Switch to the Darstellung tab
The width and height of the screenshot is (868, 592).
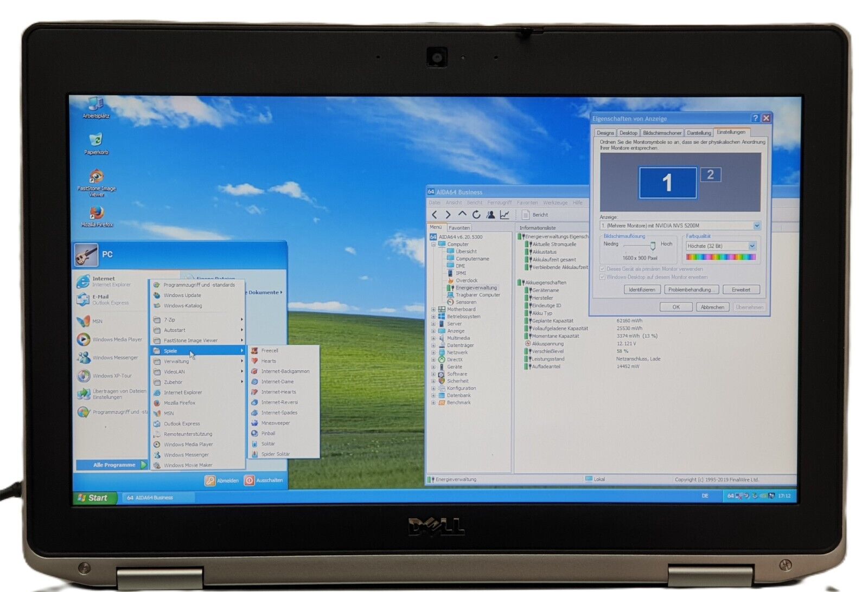coord(699,133)
